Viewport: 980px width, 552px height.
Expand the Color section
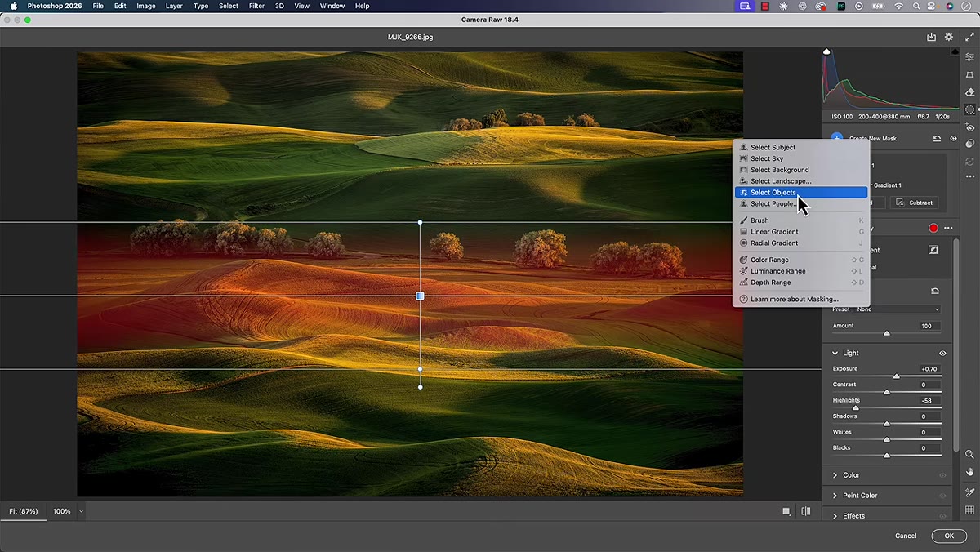coord(835,475)
